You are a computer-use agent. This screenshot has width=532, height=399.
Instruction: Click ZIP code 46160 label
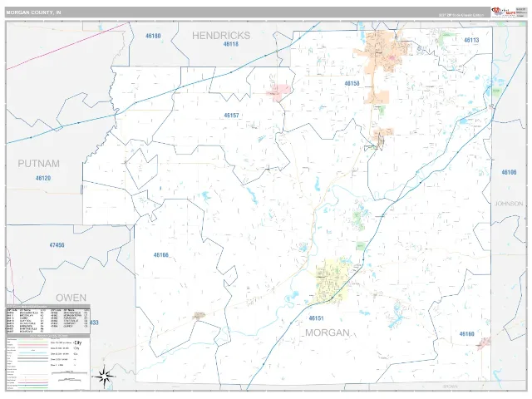click(466, 334)
